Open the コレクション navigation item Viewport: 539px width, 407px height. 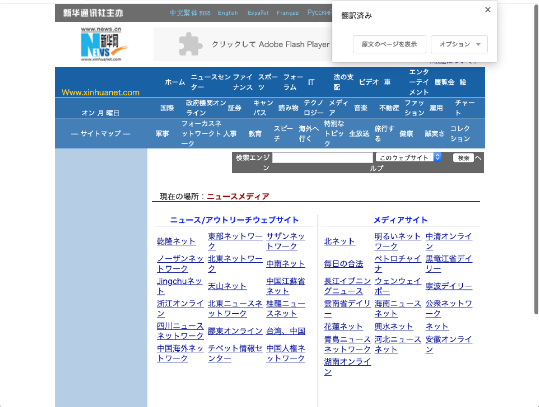460,133
